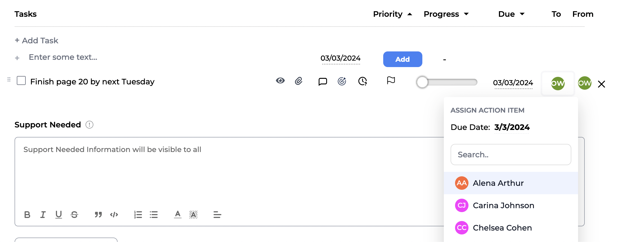Click the goal target icon
The image size is (644, 242).
(342, 81)
